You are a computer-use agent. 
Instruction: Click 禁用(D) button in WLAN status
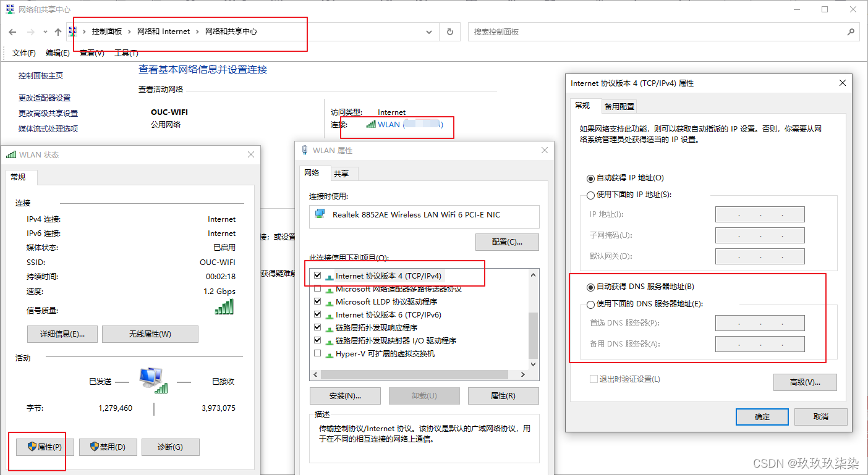click(108, 447)
